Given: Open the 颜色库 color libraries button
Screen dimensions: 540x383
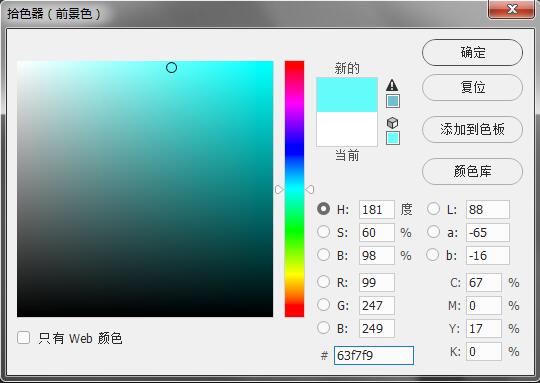Looking at the screenshot, I should point(472,172).
